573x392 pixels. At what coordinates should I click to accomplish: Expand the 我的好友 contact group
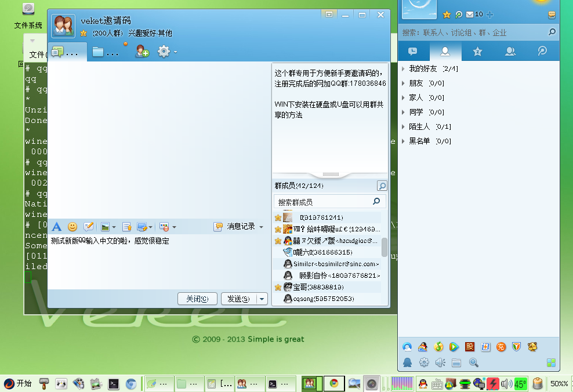click(402, 68)
